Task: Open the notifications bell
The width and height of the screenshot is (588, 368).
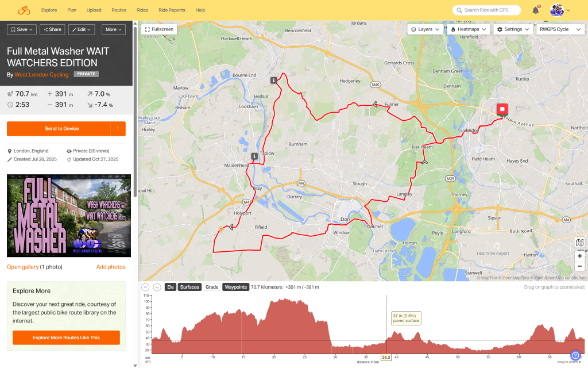Action: (x=536, y=10)
